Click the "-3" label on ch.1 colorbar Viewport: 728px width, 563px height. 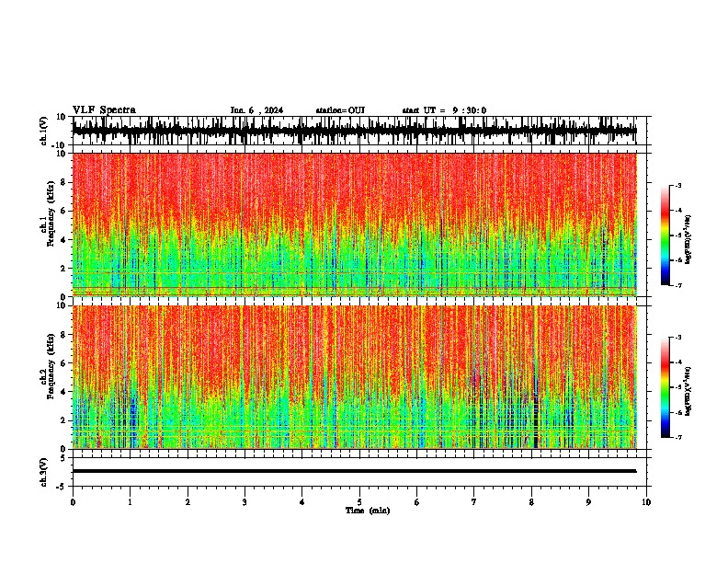(x=678, y=185)
